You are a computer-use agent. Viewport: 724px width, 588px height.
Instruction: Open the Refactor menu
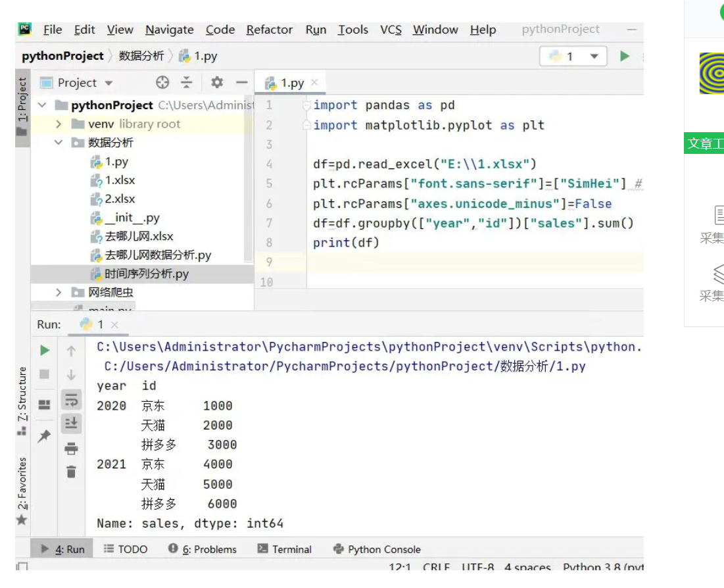[x=269, y=30]
